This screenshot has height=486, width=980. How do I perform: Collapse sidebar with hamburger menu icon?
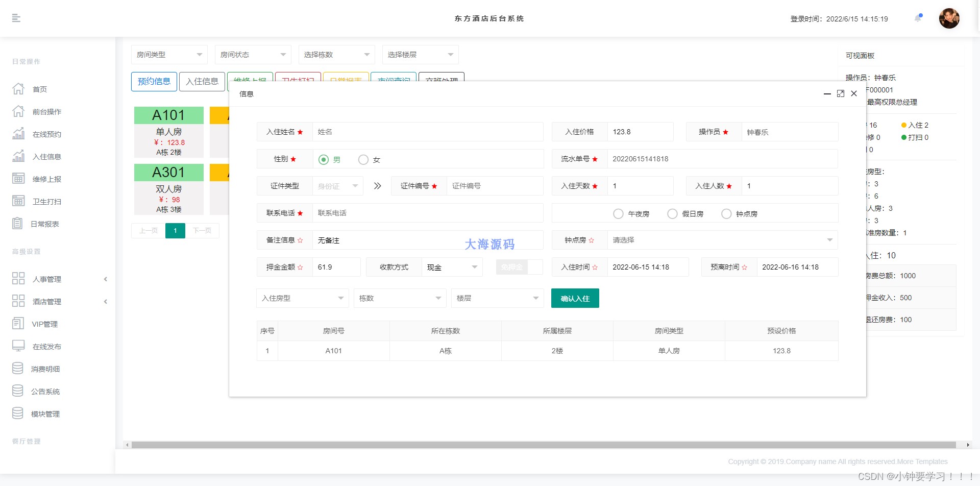16,18
